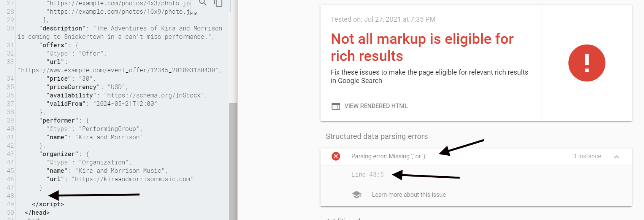Screen dimensions: 644x220
Task: Open VIEW RENDERED HTML
Action: [376, 106]
